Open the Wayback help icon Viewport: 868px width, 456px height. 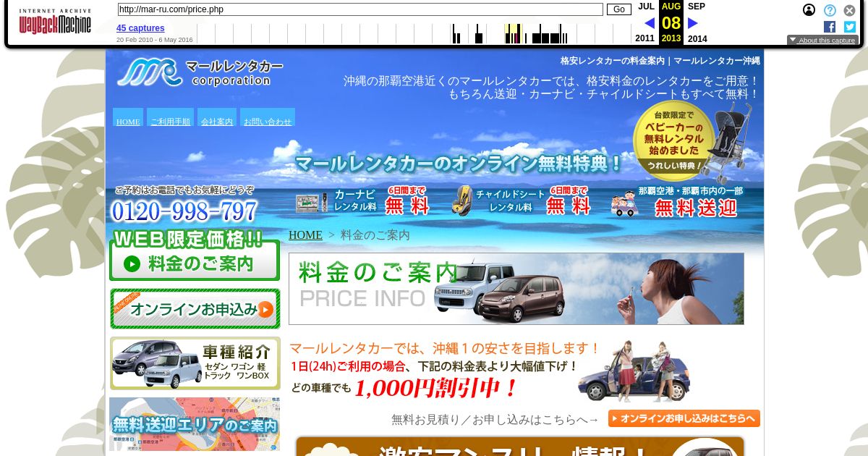tap(830, 10)
